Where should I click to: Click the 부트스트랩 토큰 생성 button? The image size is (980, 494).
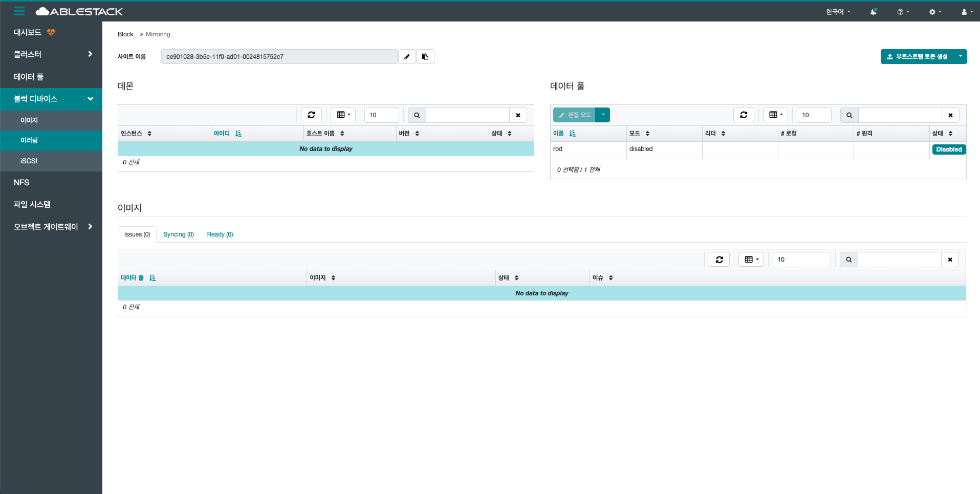click(917, 57)
